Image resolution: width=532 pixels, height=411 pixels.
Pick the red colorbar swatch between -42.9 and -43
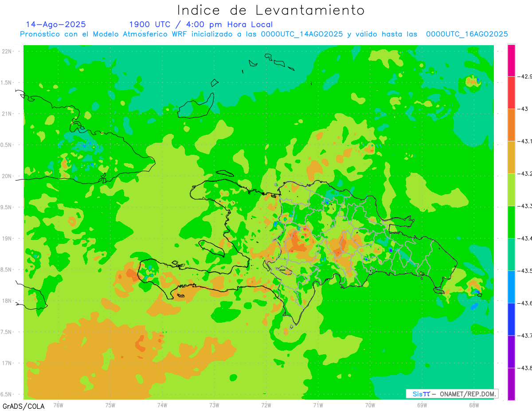pos(511,93)
